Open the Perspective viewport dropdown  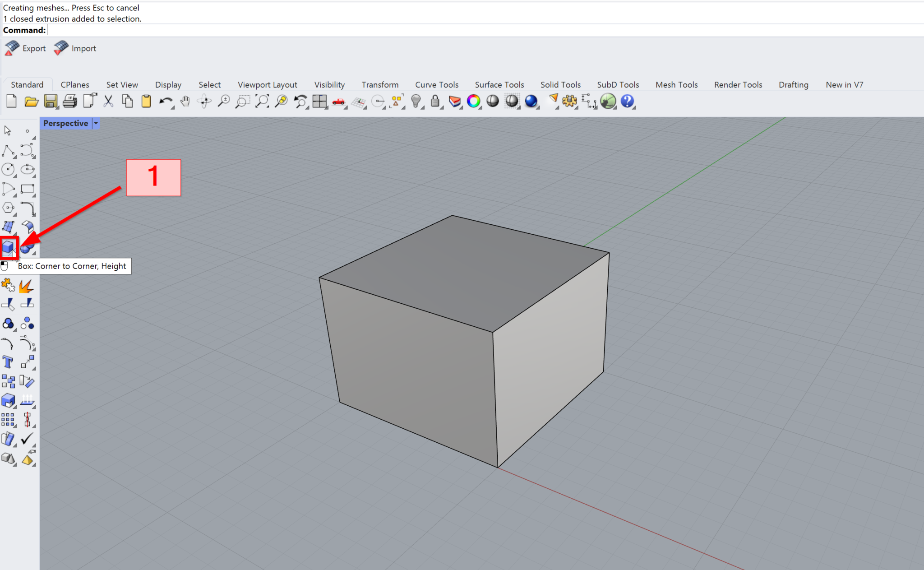tap(96, 123)
